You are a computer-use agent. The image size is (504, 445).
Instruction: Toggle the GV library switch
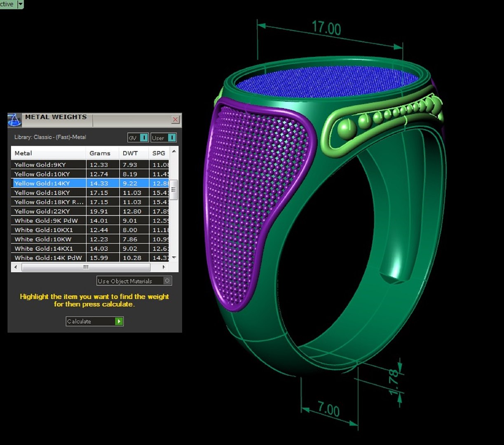point(138,138)
